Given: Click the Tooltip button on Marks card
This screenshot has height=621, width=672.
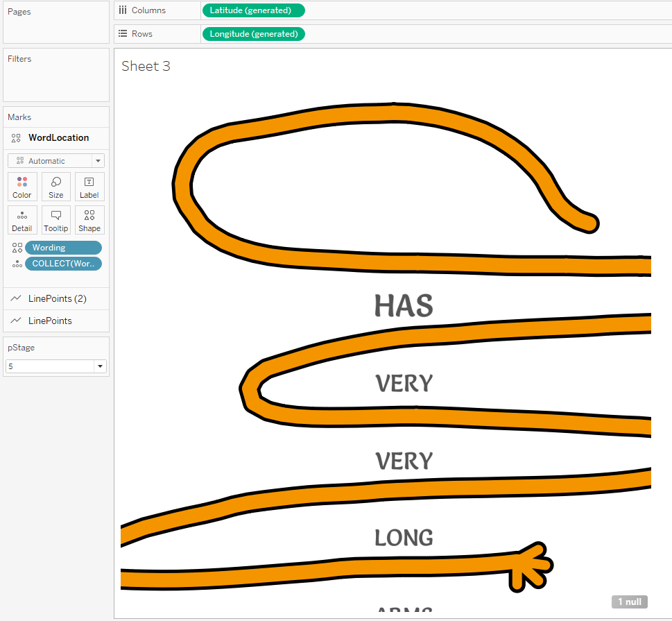Looking at the screenshot, I should (56, 220).
